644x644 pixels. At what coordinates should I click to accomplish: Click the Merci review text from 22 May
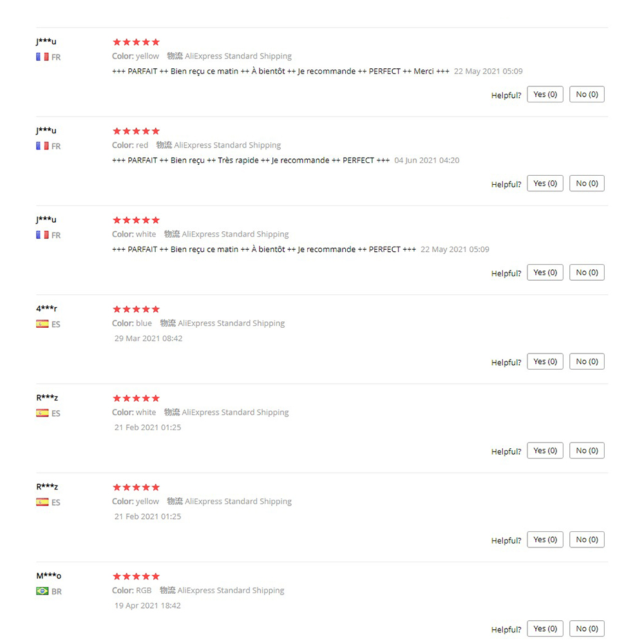coord(281,71)
